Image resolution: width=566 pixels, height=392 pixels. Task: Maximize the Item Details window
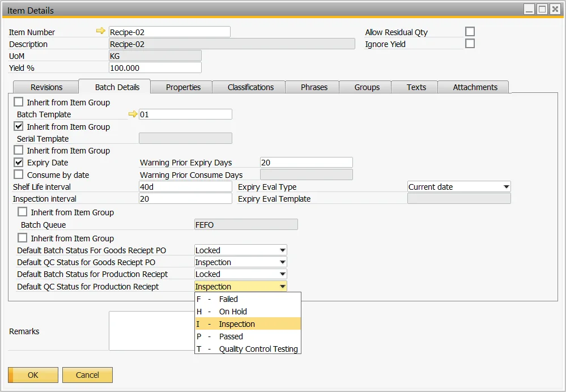(542, 9)
